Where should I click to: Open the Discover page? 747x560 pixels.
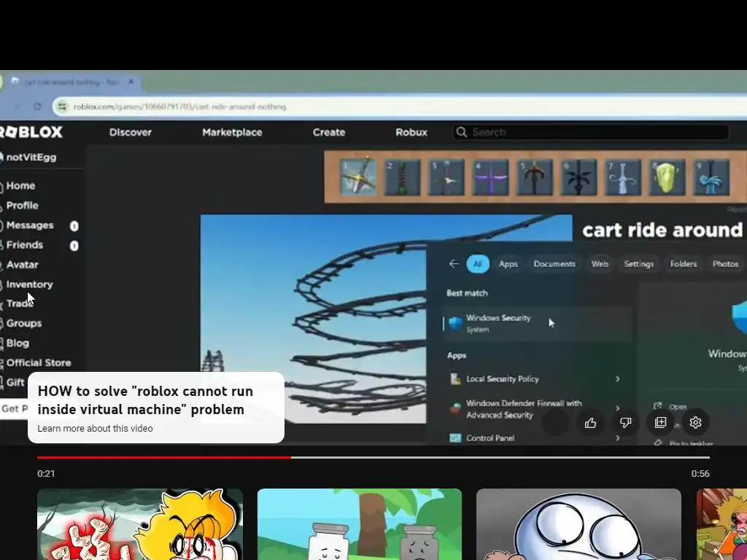point(131,133)
